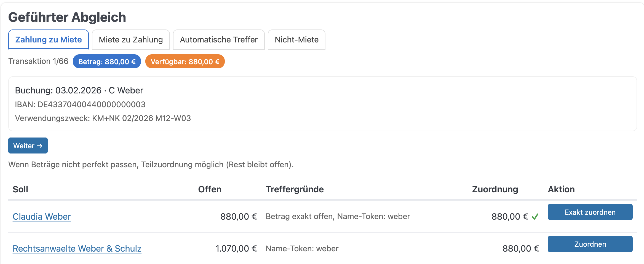Open the Rechtsanwaelte Weber & Schulz link
Viewport: 644px width, 264px height.
[77, 249]
